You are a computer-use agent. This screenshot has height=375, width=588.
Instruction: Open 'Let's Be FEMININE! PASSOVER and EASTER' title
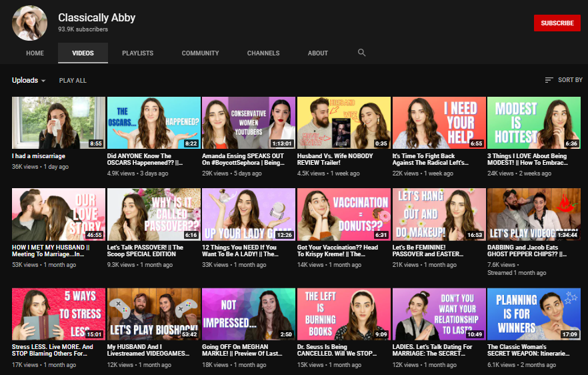(428, 251)
